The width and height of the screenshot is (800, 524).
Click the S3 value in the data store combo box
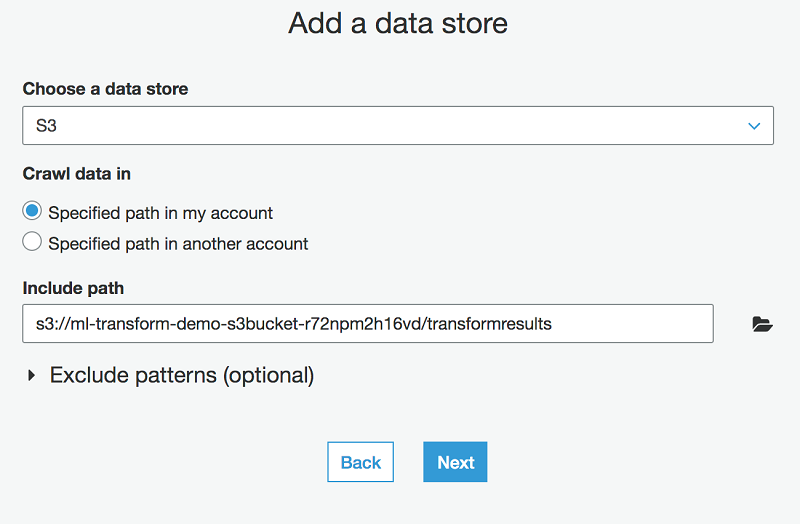(46, 127)
